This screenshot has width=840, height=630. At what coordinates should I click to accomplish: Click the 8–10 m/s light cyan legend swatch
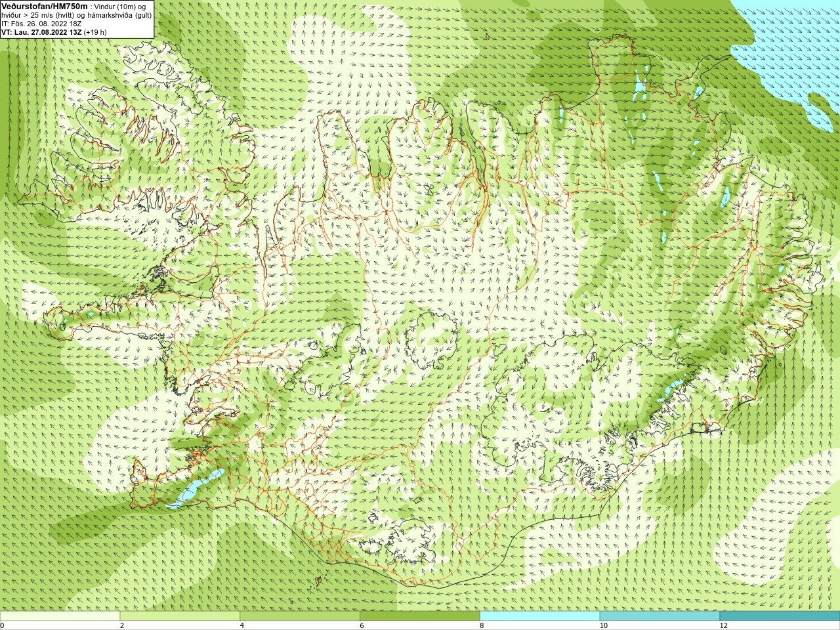[539, 616]
